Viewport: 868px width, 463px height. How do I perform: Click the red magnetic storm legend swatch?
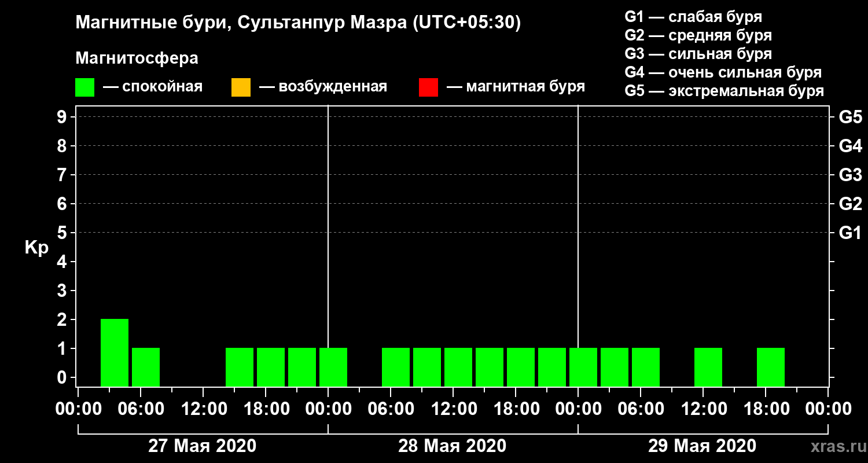click(428, 87)
